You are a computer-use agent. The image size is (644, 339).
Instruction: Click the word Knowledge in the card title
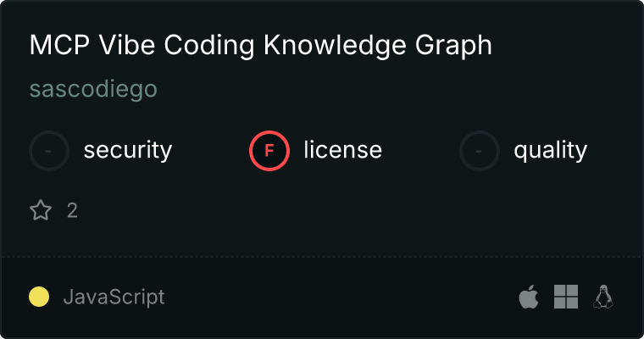334,46
